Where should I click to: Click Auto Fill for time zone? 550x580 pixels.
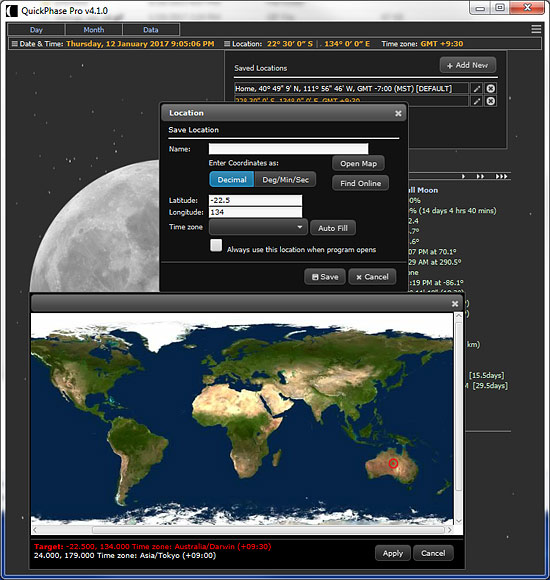pos(333,228)
